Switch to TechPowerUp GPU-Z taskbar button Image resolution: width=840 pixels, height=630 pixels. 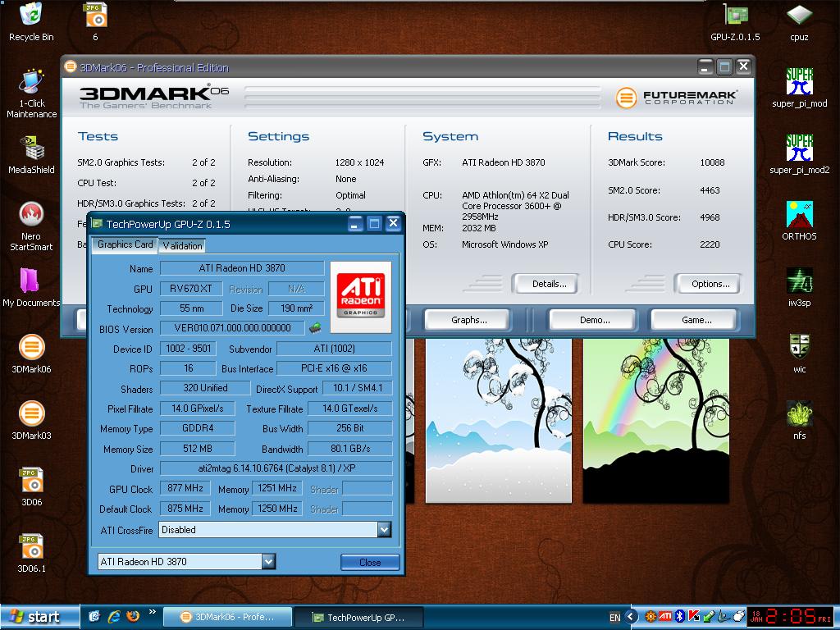pyautogui.click(x=359, y=617)
